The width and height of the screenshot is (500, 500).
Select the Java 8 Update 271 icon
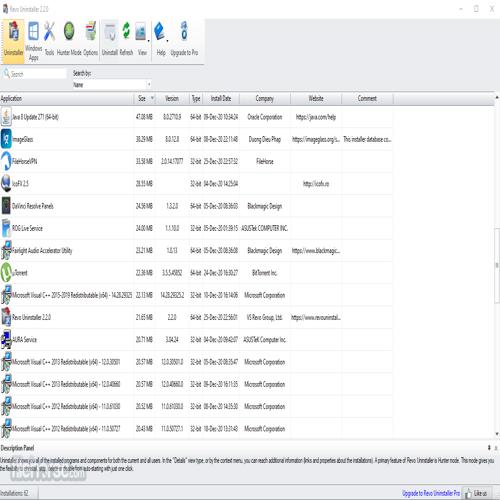coord(6,117)
